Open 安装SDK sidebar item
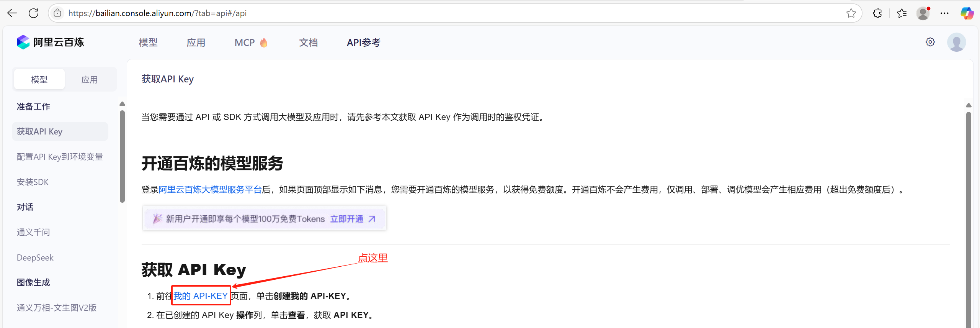This screenshot has width=980, height=328. (x=33, y=182)
